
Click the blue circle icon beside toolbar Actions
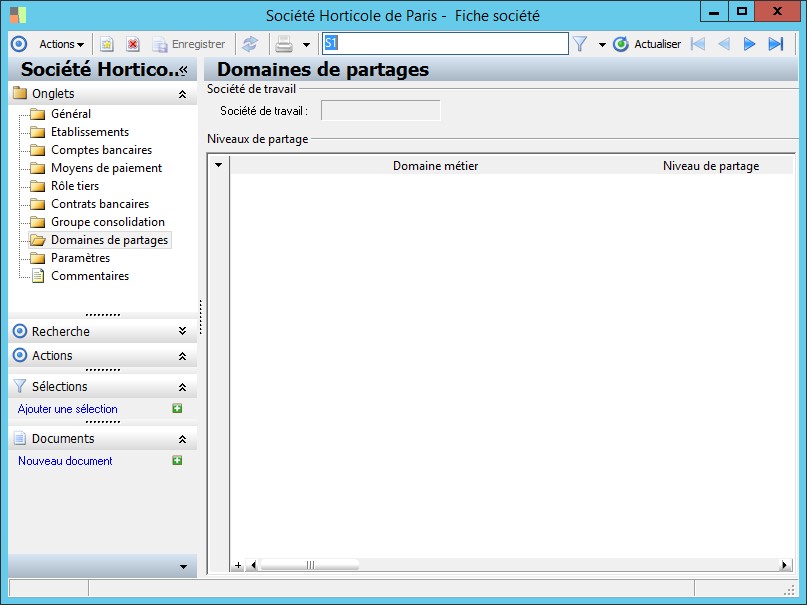click(x=19, y=44)
